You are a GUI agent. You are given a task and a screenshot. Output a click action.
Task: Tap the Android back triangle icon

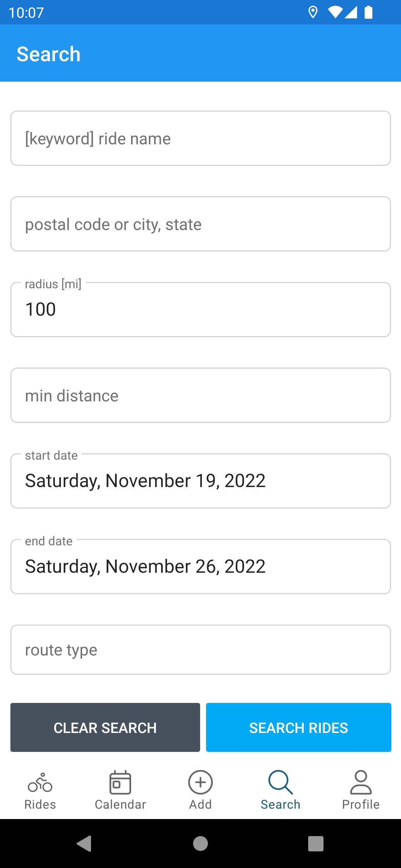click(x=84, y=844)
